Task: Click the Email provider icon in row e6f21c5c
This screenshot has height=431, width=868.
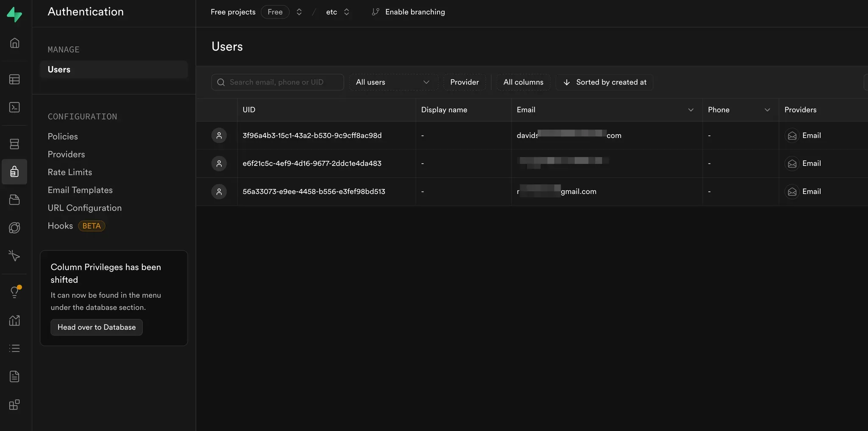Action: (x=792, y=164)
